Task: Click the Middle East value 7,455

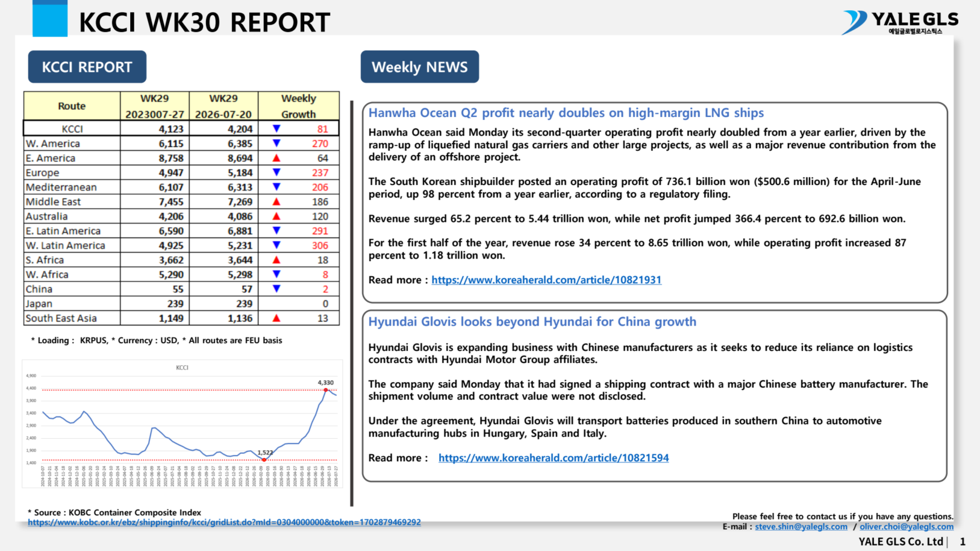Action: tap(171, 202)
